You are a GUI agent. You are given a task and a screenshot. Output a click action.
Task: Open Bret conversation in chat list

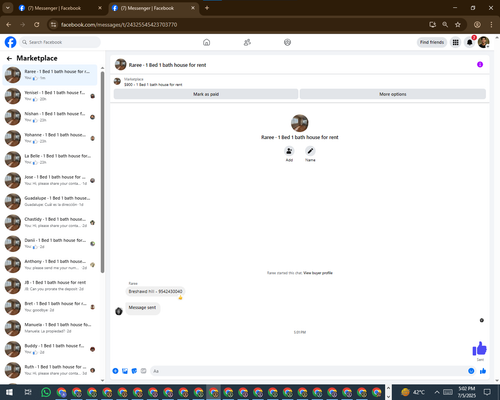coord(50,307)
